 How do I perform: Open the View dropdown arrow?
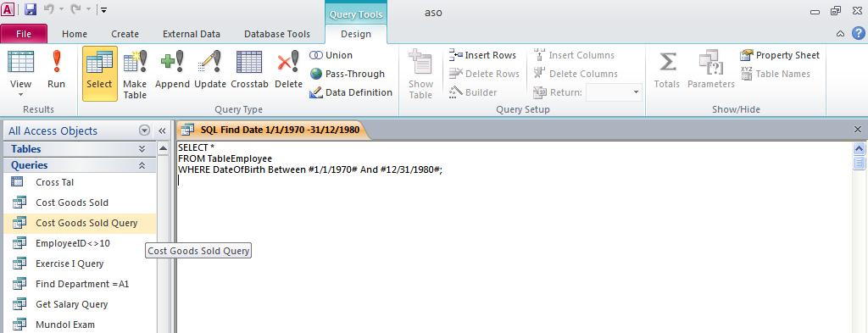click(20, 95)
